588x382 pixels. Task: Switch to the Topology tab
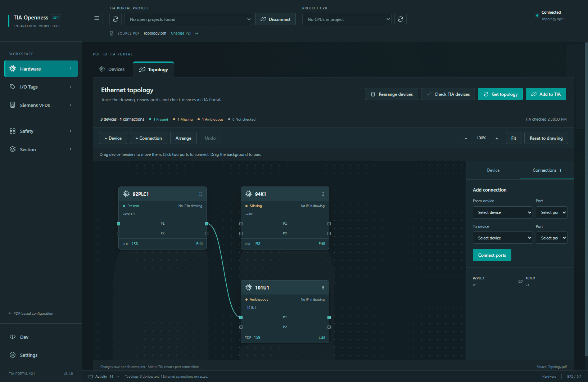pyautogui.click(x=154, y=69)
